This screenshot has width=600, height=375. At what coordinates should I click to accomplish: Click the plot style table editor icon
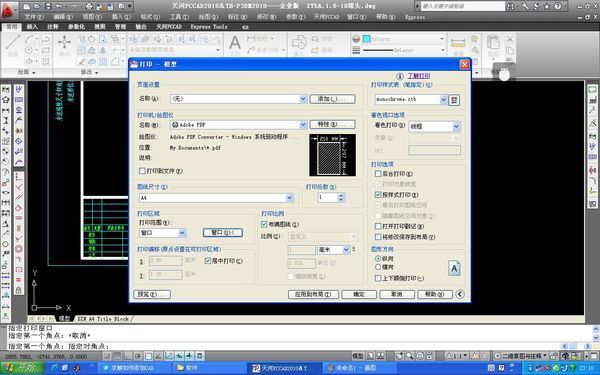(454, 100)
